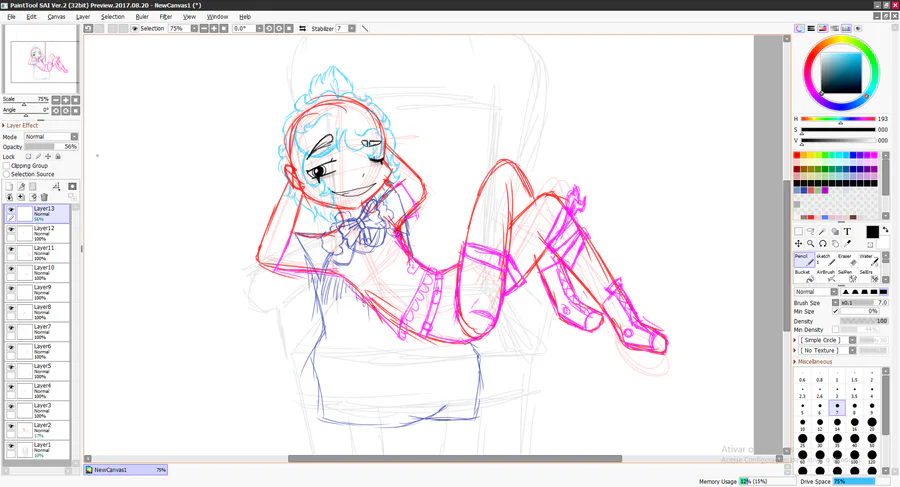Screen dimensions: 900x487
Task: Choose the rectangular selection tool
Action: (798, 231)
